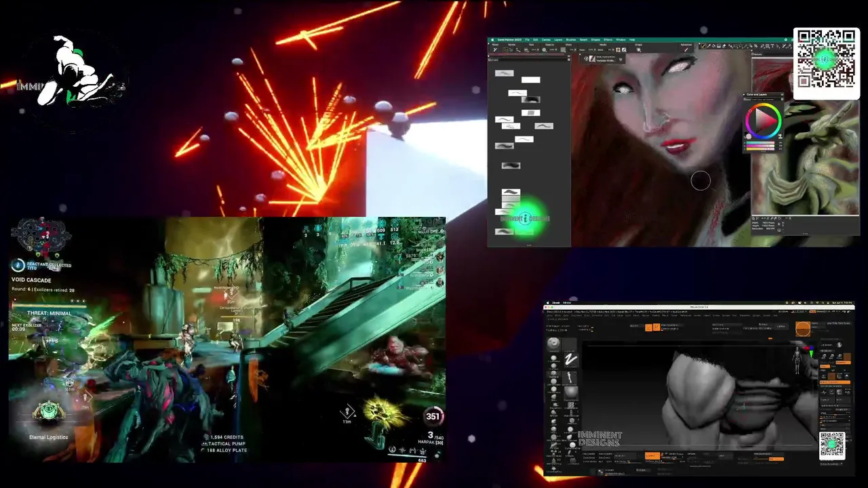The height and width of the screenshot is (488, 868).
Task: Click the orange active button under ZBrush's canvas
Action: pyautogui.click(x=652, y=455)
